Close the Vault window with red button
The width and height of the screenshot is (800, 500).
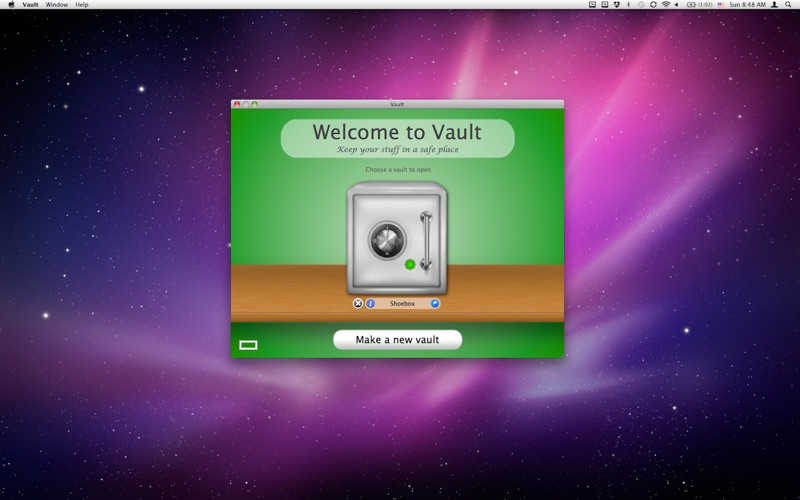coord(237,104)
